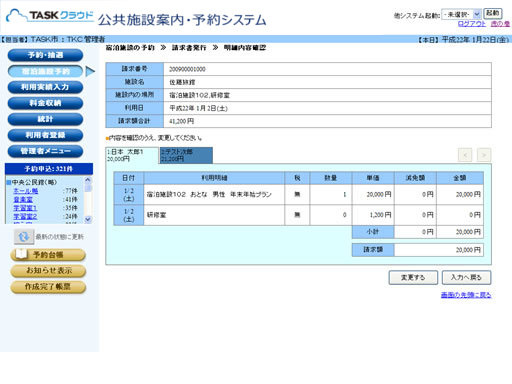Click the 請求書発行 breadcrumb
The width and height of the screenshot is (512, 384).
(x=189, y=48)
